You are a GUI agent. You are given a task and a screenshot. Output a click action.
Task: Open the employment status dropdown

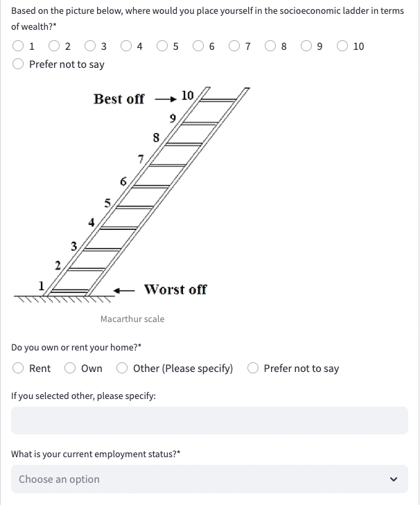point(201,479)
